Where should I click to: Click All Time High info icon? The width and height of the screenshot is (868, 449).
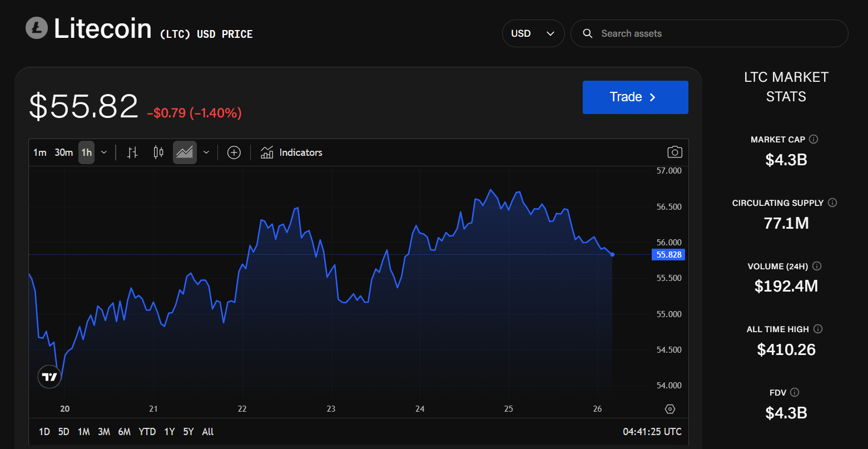tap(818, 329)
